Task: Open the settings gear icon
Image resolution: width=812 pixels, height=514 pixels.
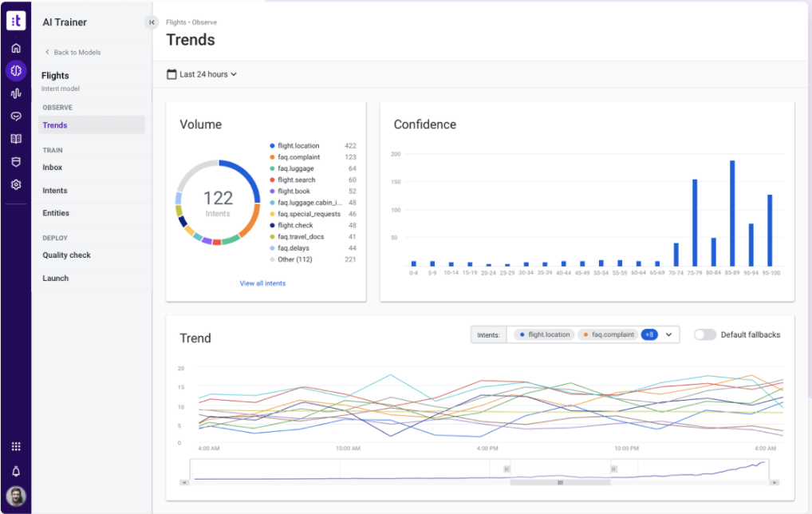Action: click(16, 184)
